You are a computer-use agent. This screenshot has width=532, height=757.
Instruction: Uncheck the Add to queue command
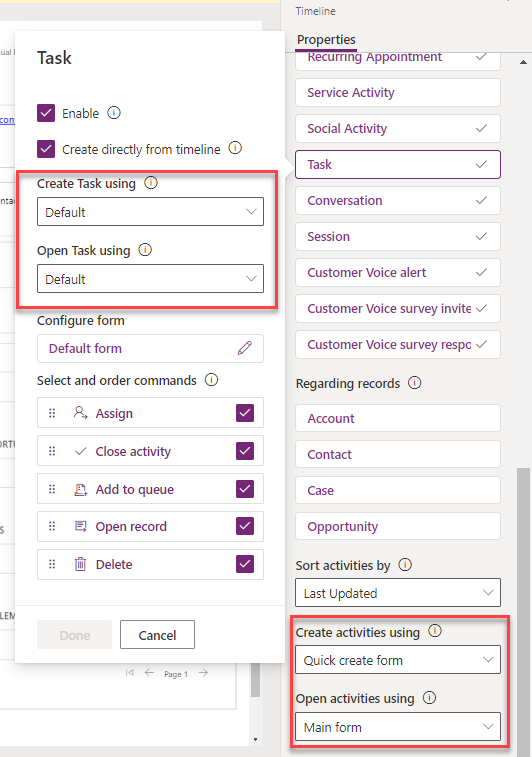(245, 489)
